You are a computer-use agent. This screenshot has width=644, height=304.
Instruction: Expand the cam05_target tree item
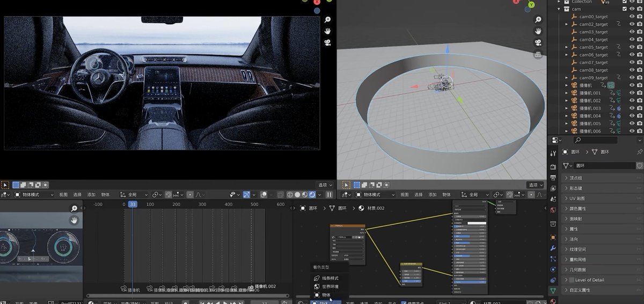click(567, 47)
